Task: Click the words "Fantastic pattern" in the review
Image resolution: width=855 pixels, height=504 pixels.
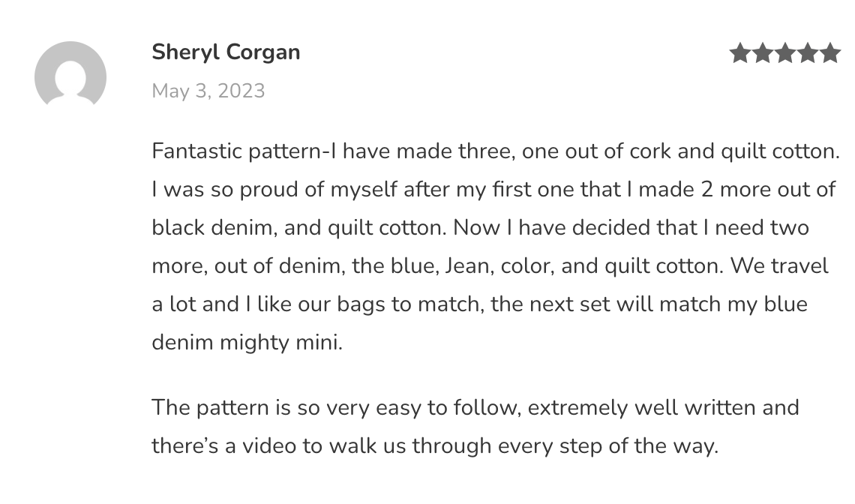Action: [235, 151]
